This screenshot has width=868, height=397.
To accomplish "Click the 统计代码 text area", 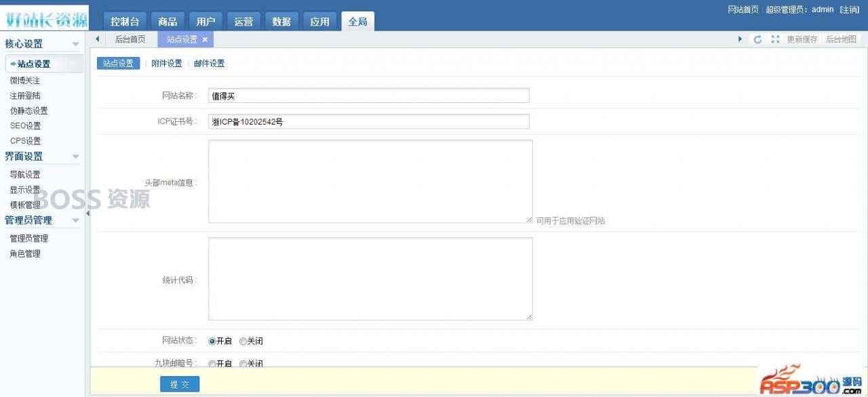I will pyautogui.click(x=370, y=278).
